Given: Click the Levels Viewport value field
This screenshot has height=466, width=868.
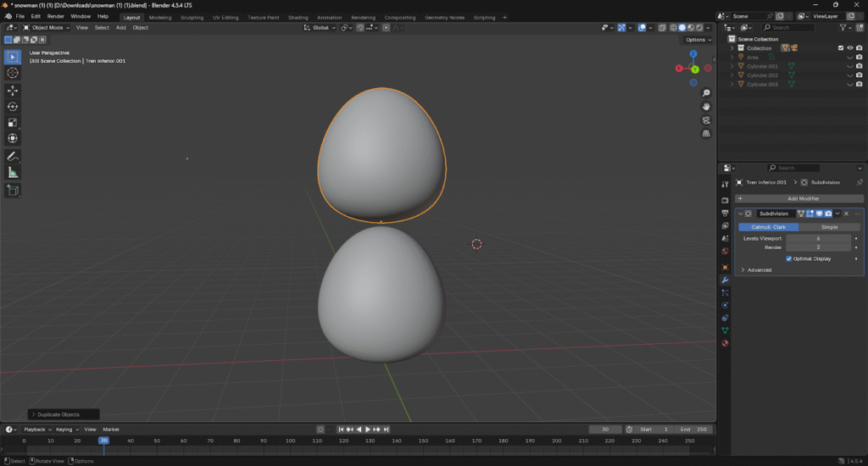Looking at the screenshot, I should pos(818,239).
